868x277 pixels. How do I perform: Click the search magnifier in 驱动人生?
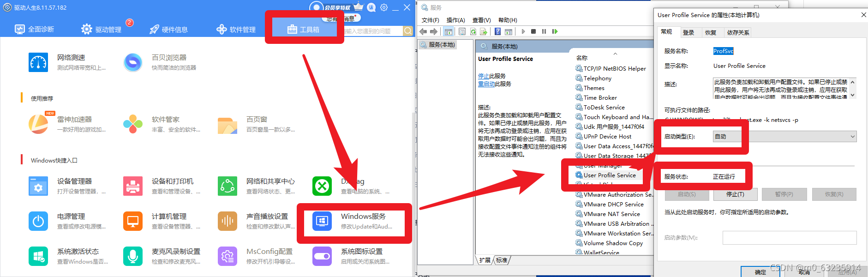pyautogui.click(x=408, y=31)
